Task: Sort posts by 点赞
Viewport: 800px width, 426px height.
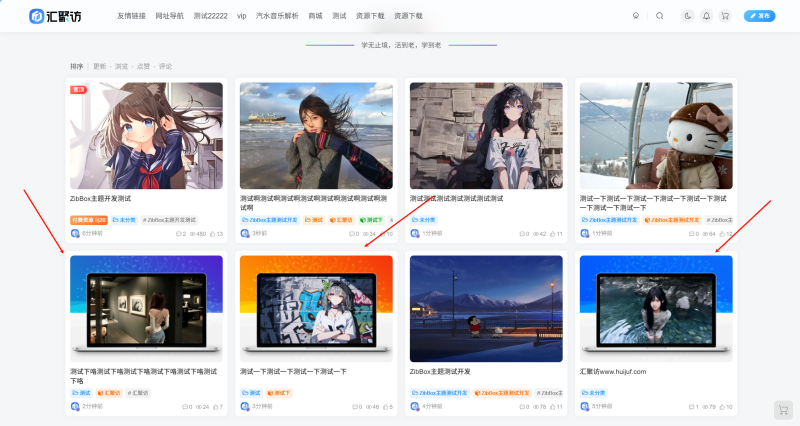Action: [x=143, y=66]
